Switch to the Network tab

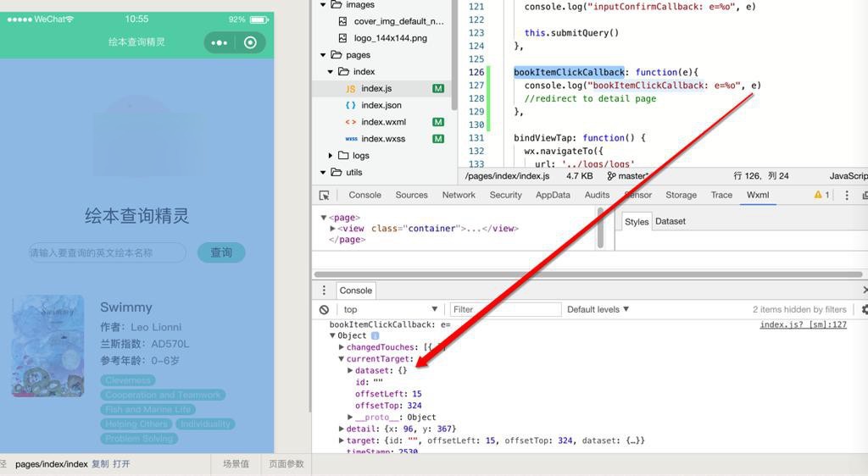(x=459, y=195)
